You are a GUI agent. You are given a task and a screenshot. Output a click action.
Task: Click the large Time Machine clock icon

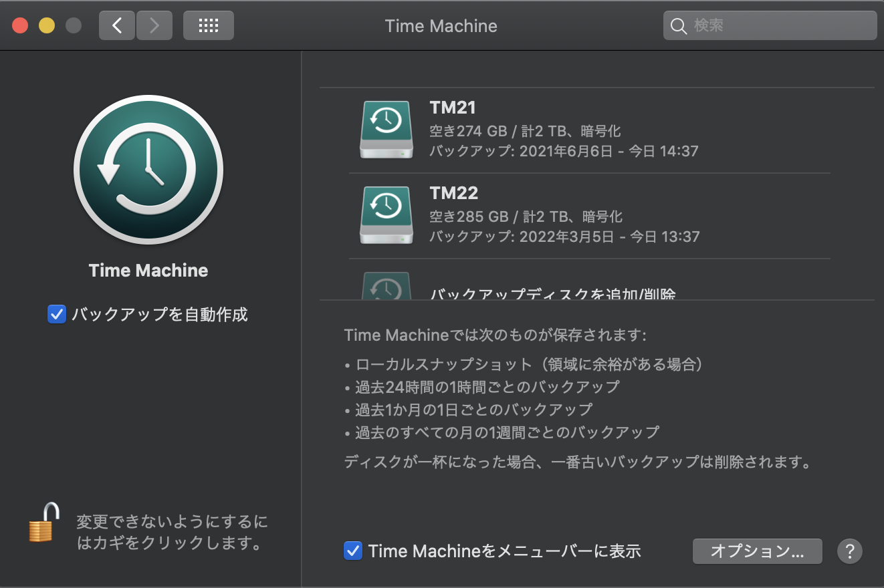click(148, 170)
